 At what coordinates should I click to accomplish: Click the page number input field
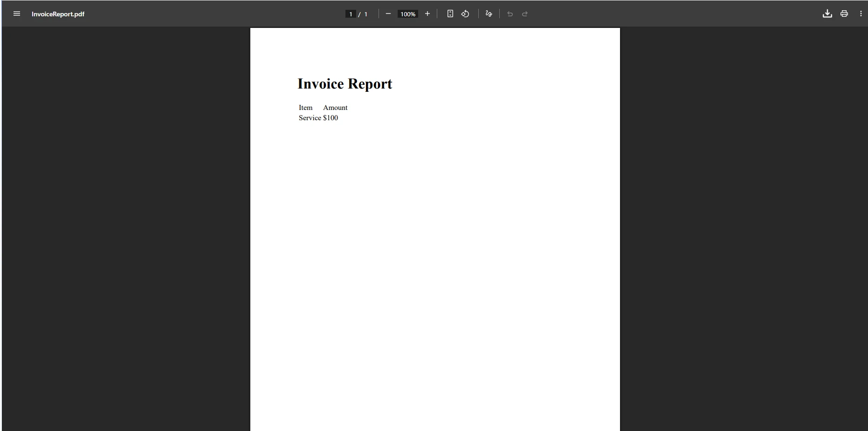tap(350, 14)
